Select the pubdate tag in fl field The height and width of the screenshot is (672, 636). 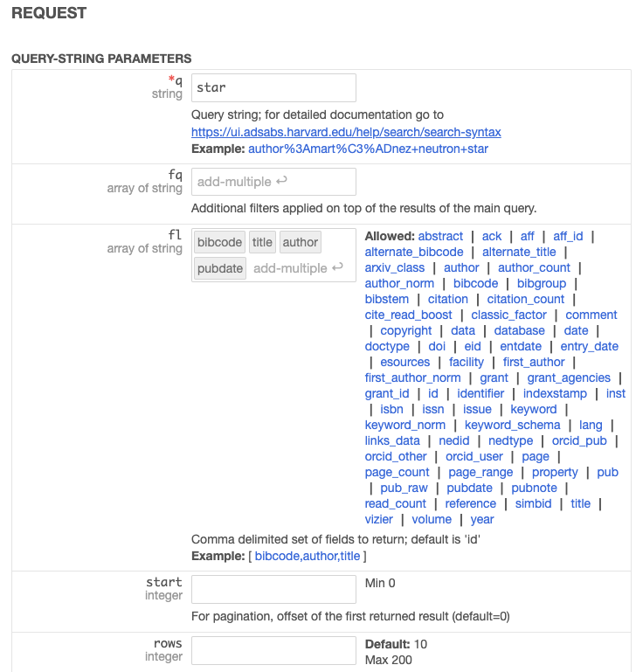click(x=220, y=268)
